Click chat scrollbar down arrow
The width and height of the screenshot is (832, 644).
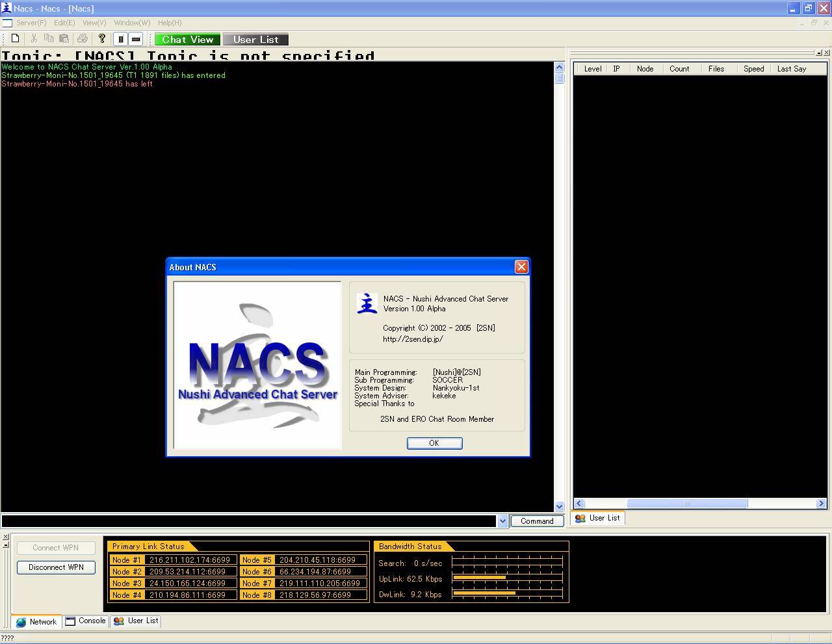559,506
